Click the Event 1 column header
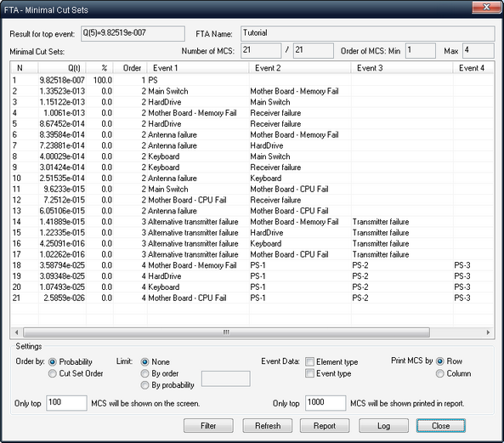 pos(198,68)
